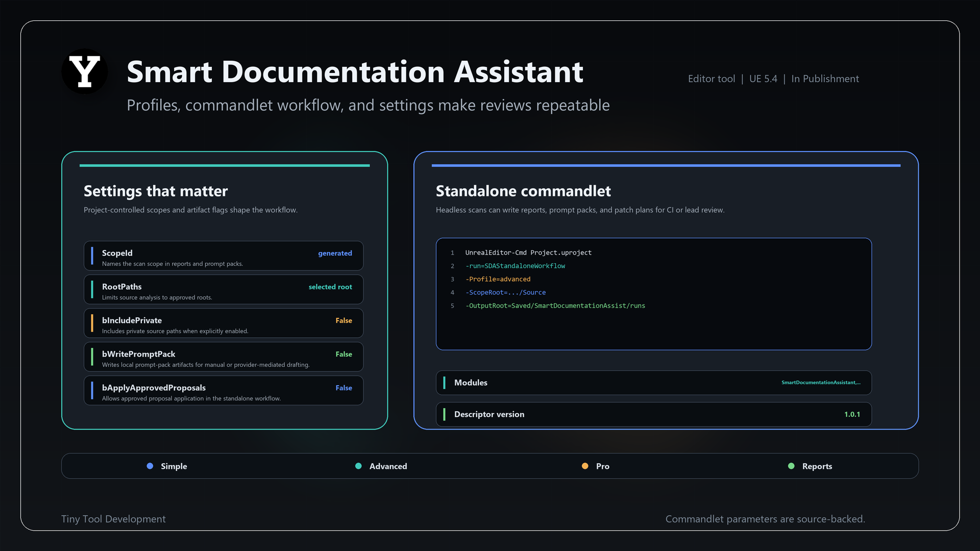Click the bWritePromptPack label
Viewport: 980px width, 551px height.
click(x=138, y=354)
